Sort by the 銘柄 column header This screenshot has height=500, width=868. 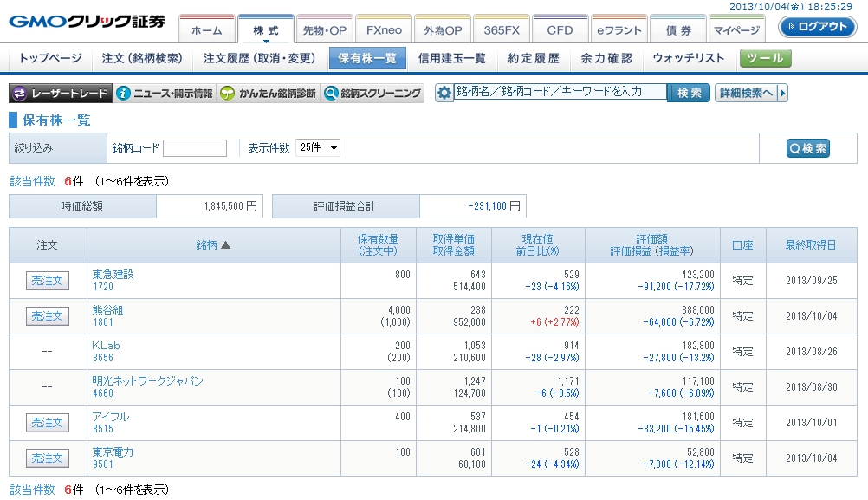pos(213,245)
